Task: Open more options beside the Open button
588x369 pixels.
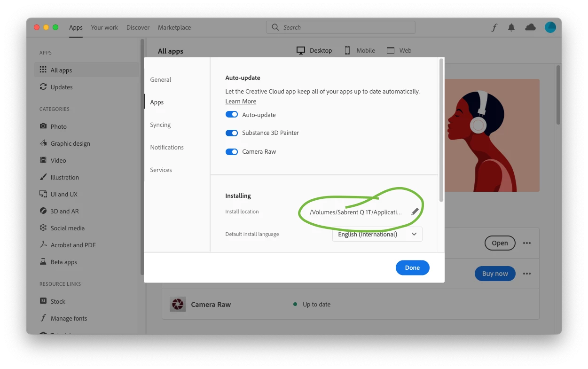Action: click(527, 243)
